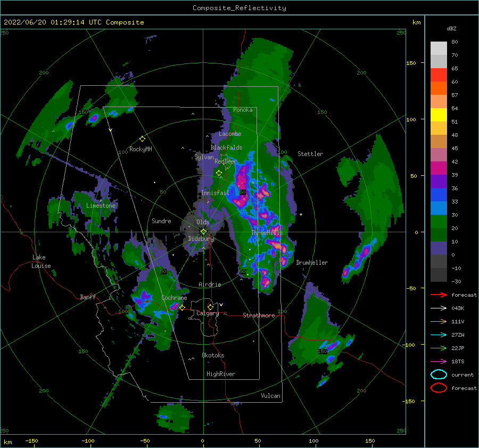
Task: Click the ThreeHills label
Action: pyautogui.click(x=267, y=233)
